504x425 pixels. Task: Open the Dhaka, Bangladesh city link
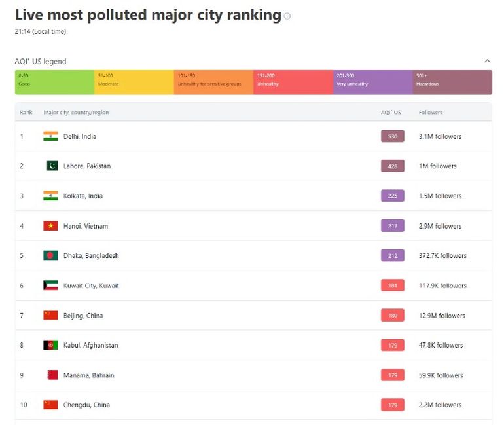[91, 255]
